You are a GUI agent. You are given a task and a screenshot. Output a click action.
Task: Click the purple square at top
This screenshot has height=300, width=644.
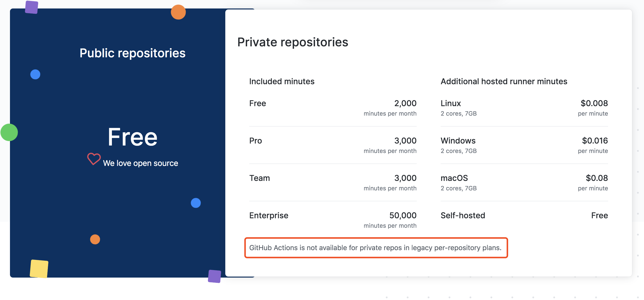point(31,7)
